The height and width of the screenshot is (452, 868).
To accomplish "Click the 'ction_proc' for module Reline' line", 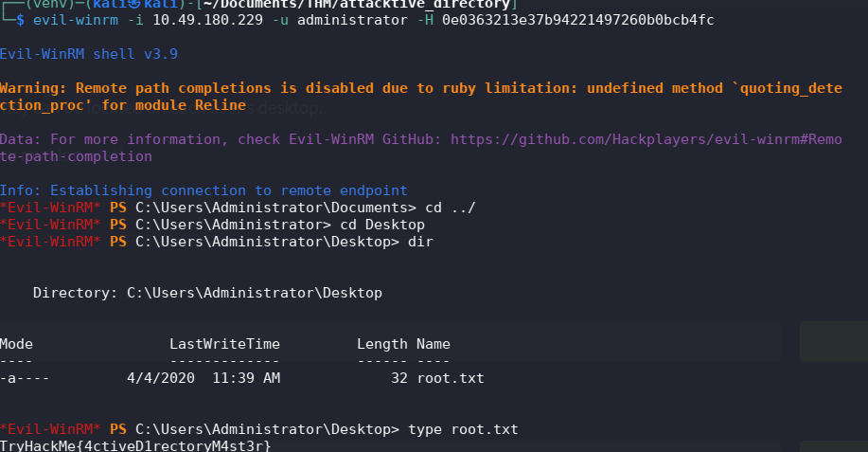I will pyautogui.click(x=123, y=105).
